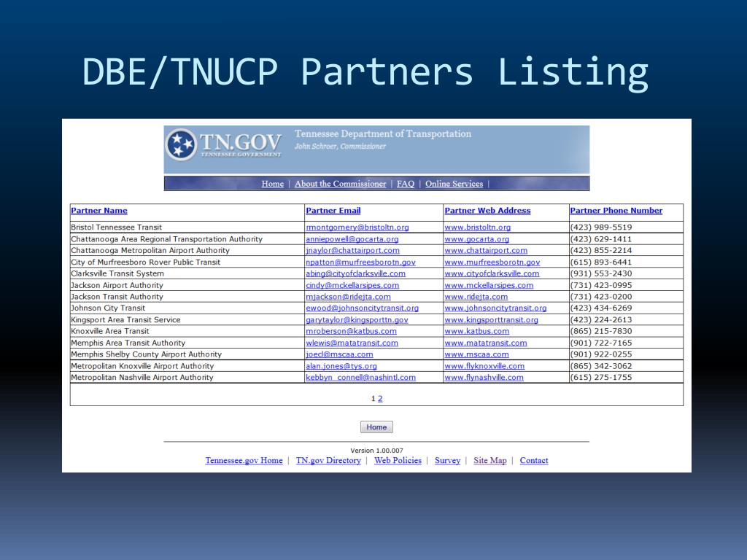This screenshot has height=560, width=747.
Task: Open About the Commissioner page
Action: point(340,184)
